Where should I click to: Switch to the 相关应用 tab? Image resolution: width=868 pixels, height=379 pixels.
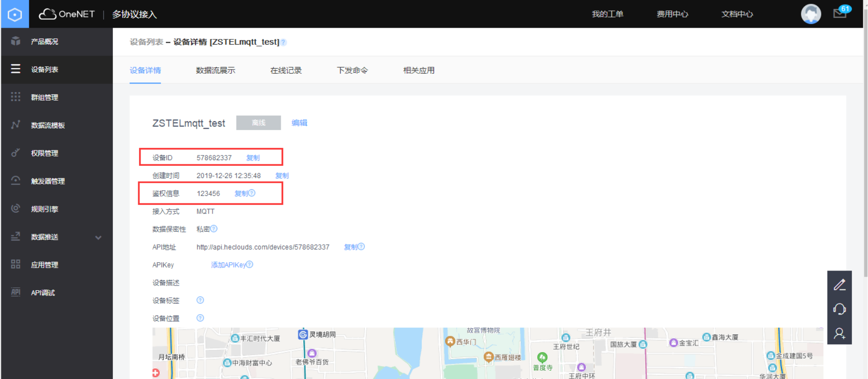point(418,70)
